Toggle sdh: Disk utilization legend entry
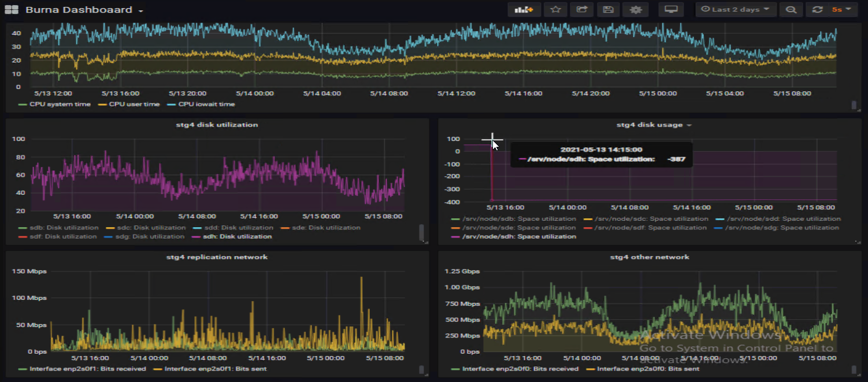This screenshot has height=382, width=868. [x=237, y=236]
